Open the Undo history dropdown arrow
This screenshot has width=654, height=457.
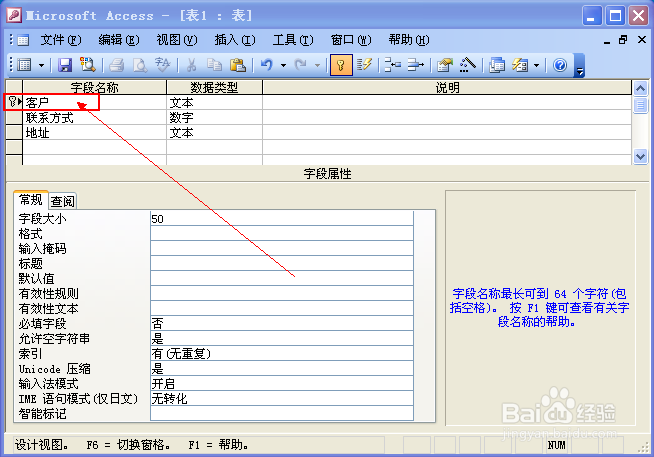283,65
